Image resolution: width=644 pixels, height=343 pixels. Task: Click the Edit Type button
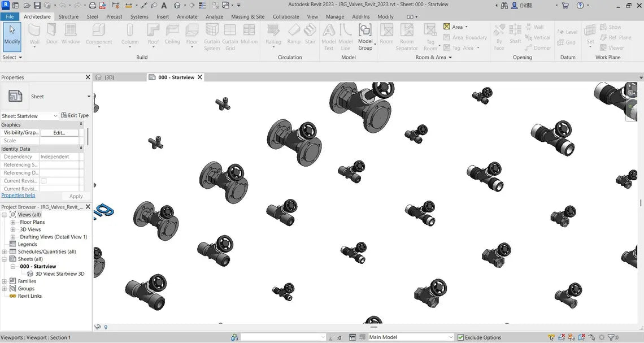click(75, 115)
